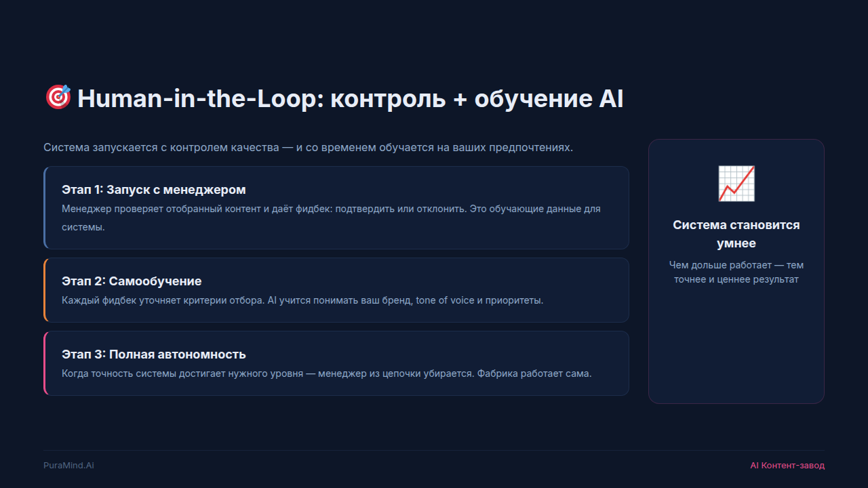Click the orange left border of Этап 2 card
This screenshot has height=488, width=868.
45,290
